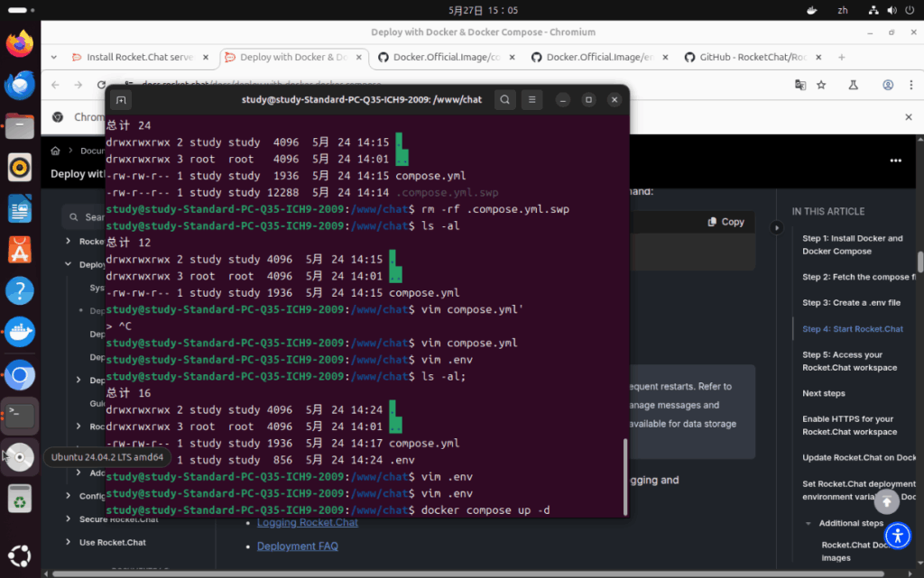Open the tab search dropdown
924x578 pixels.
click(x=53, y=57)
